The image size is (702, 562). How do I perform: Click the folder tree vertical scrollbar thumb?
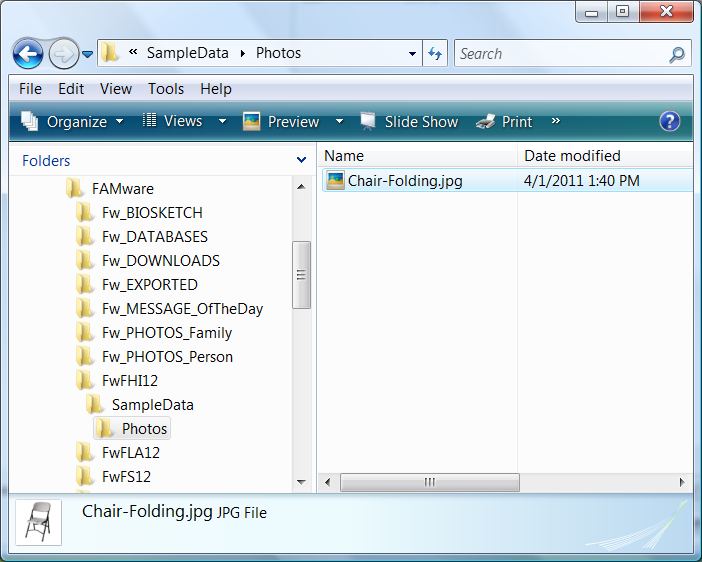tap(301, 275)
